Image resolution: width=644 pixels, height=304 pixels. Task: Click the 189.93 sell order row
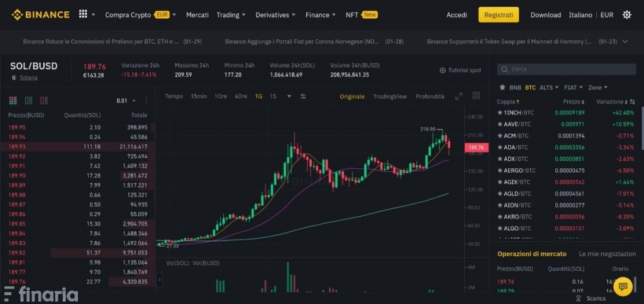pyautogui.click(x=77, y=146)
